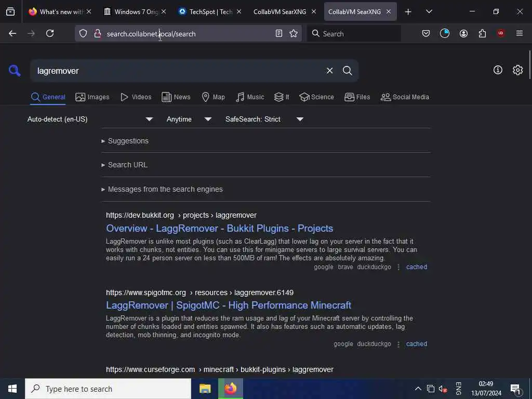Viewport: 532px width, 399px height.
Task: Open Pocket save icon
Action: point(426,33)
